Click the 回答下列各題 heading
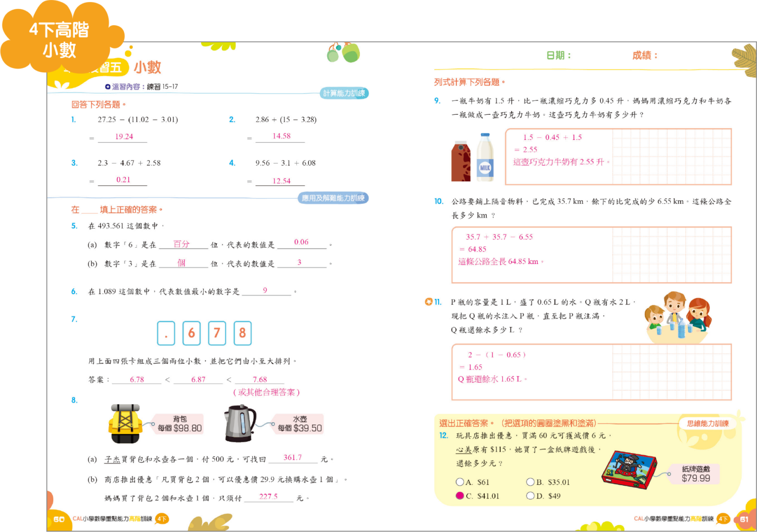The height and width of the screenshot is (532, 757). pyautogui.click(x=99, y=104)
